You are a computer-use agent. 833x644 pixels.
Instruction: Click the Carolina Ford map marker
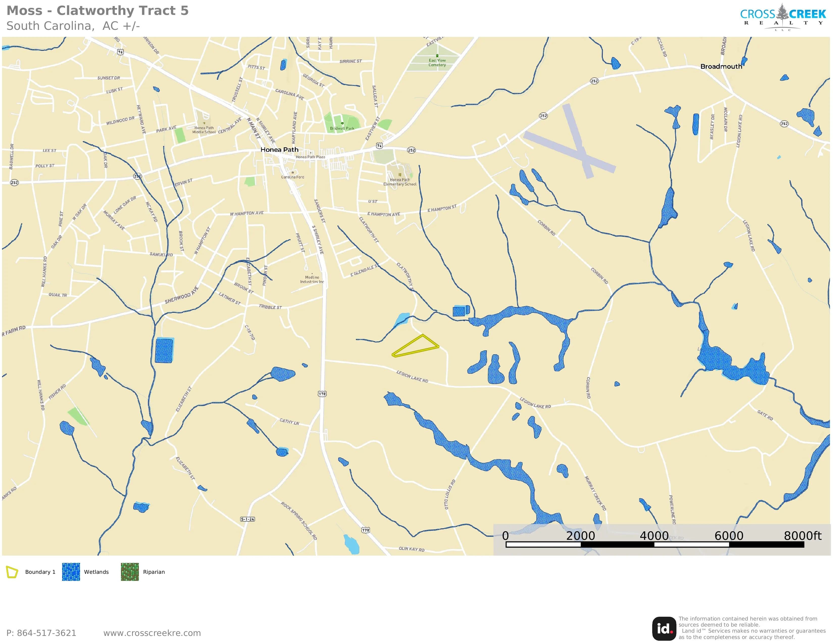pyautogui.click(x=293, y=173)
